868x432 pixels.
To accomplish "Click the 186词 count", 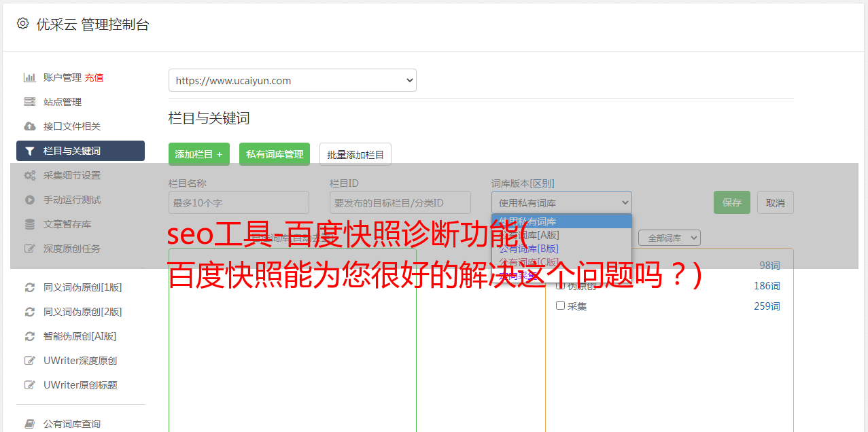I will 767,286.
